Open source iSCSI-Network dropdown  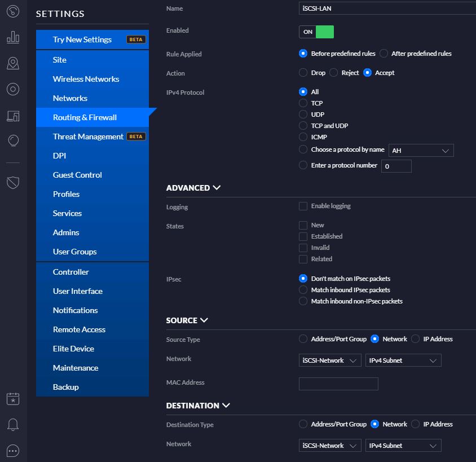pyautogui.click(x=330, y=360)
